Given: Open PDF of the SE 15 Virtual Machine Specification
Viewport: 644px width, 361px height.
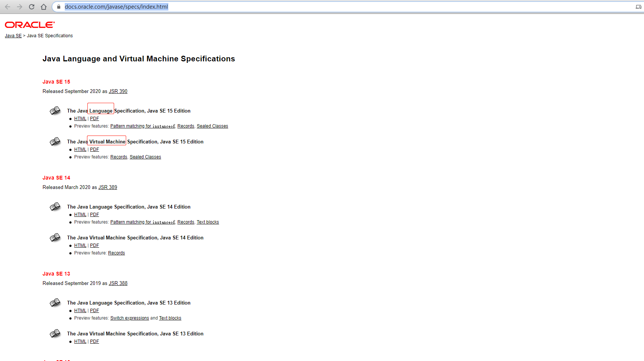Looking at the screenshot, I should [95, 149].
